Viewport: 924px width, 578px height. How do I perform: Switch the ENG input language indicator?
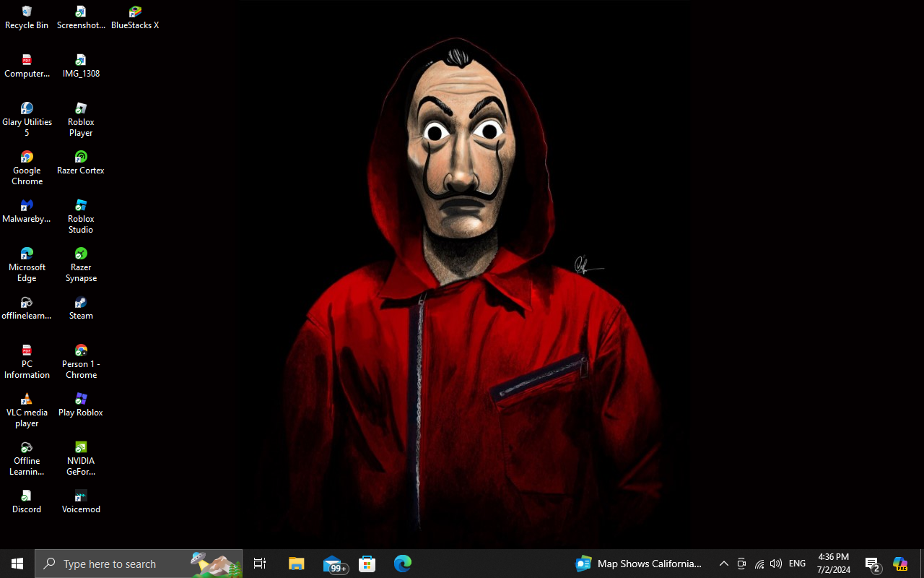(x=798, y=564)
